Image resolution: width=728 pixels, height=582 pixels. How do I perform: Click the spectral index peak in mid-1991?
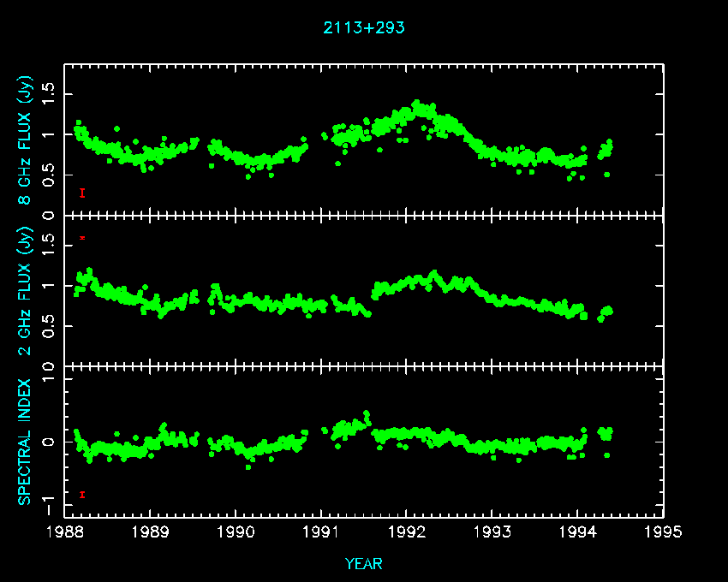(366, 414)
